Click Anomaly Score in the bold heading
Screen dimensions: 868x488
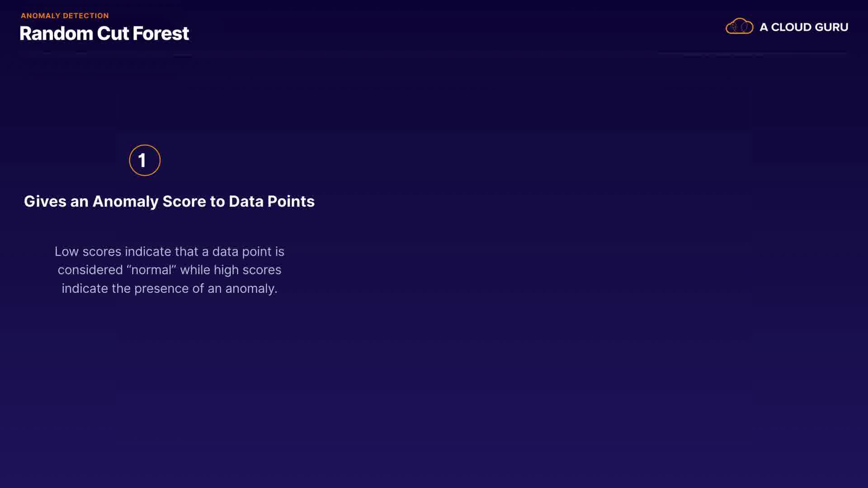tap(149, 202)
